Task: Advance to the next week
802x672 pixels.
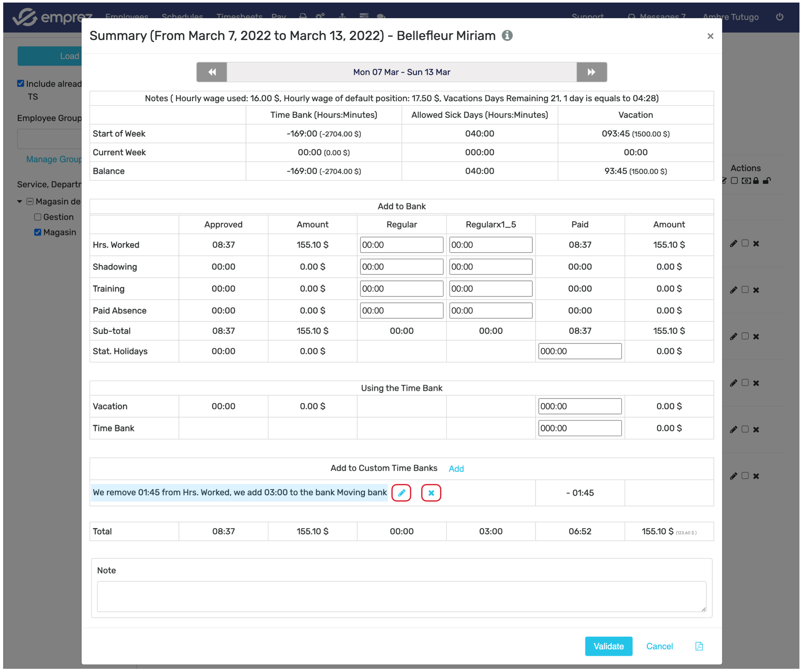Action: [x=591, y=72]
